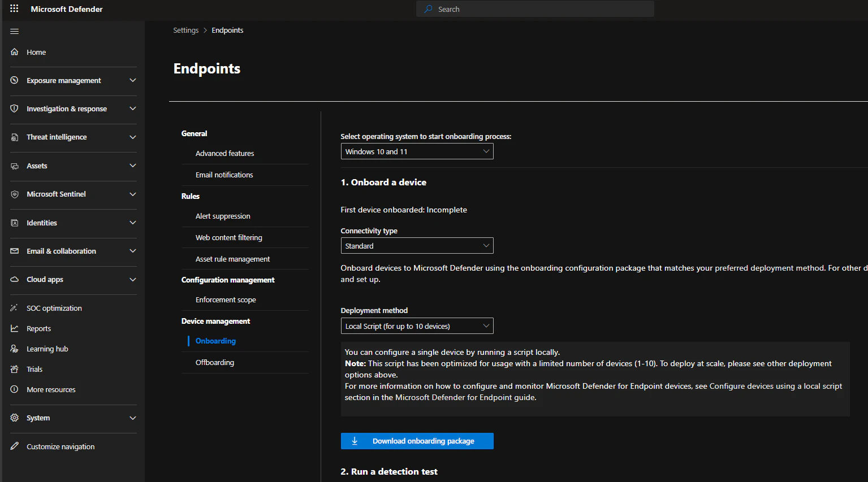Select the Onboarding menu item

coord(215,341)
